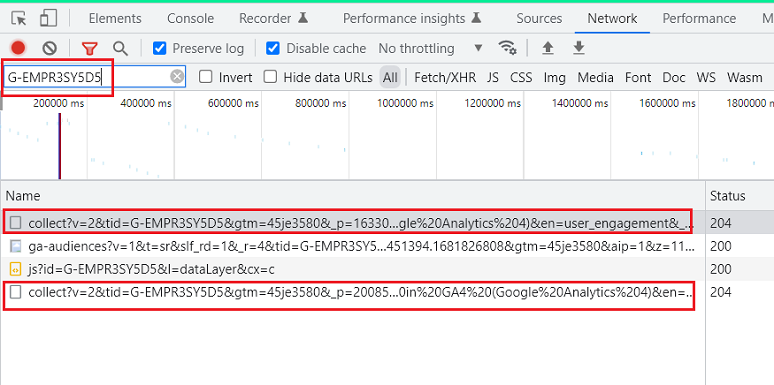The width and height of the screenshot is (774, 385).
Task: Switch to the Console tab
Action: 191,19
